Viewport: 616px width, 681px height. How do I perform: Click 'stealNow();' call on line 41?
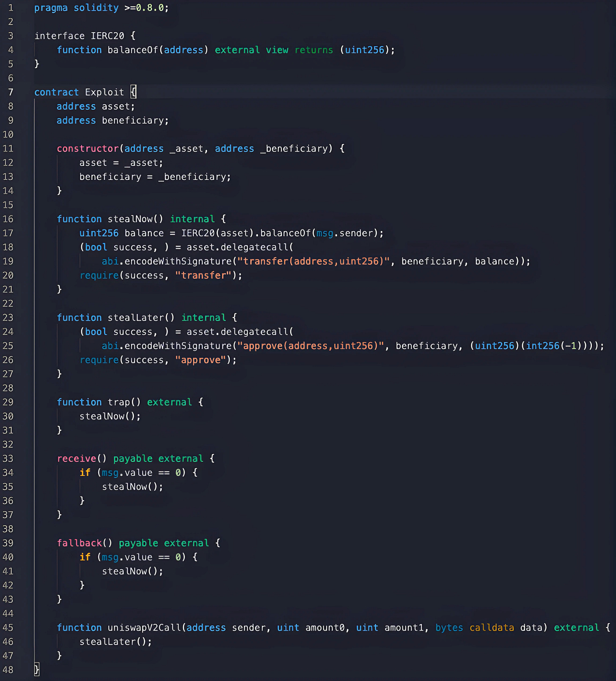pos(132,571)
